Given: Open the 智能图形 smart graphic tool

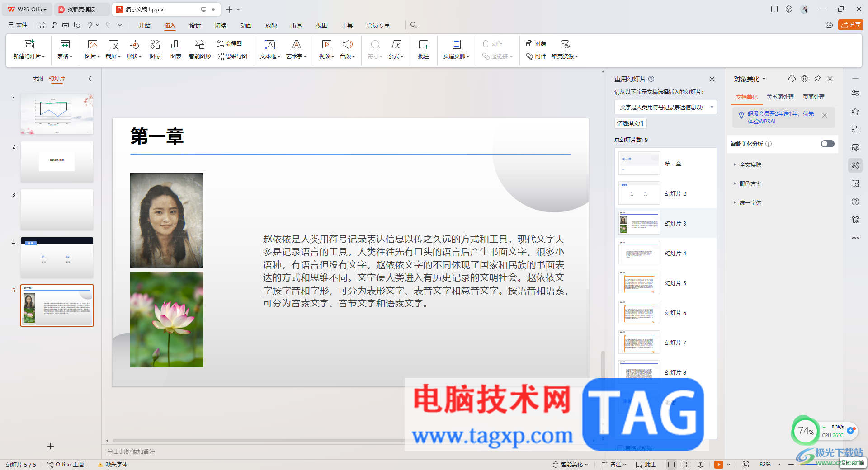Looking at the screenshot, I should pos(199,49).
